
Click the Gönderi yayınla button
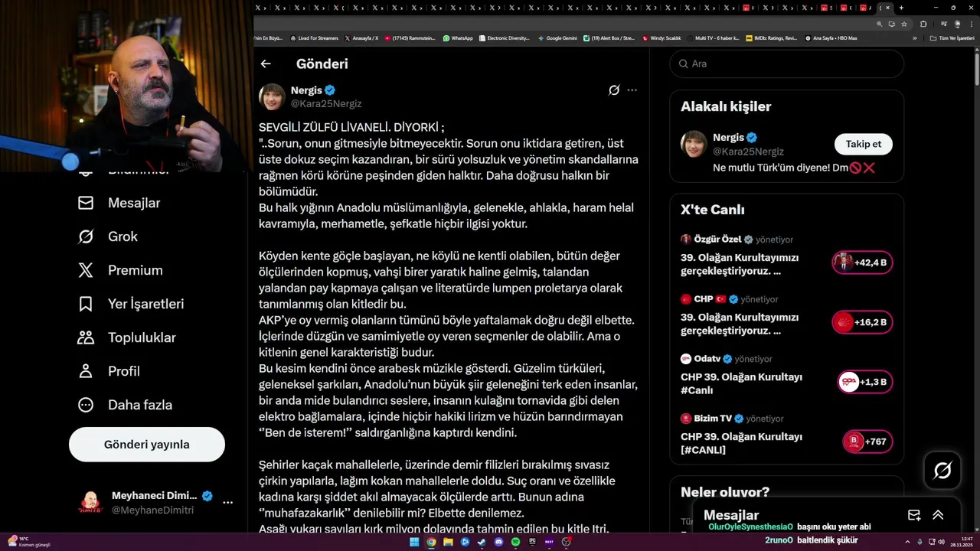pos(147,445)
